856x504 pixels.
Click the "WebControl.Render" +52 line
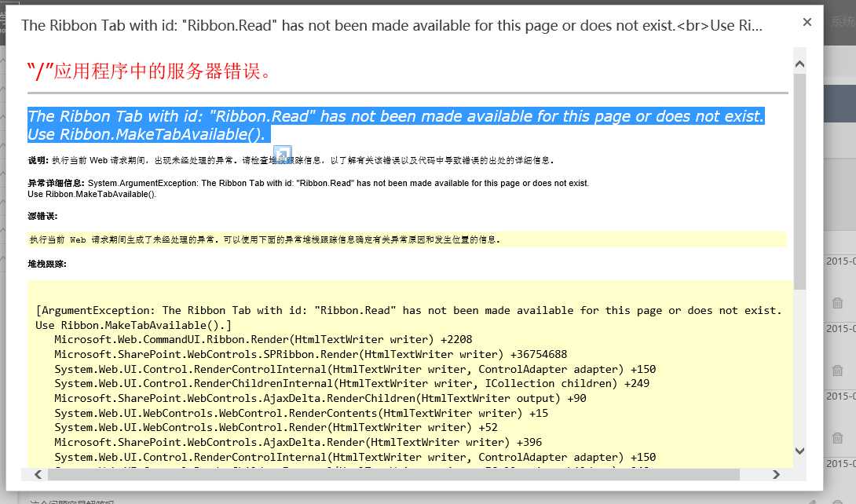[276, 428]
